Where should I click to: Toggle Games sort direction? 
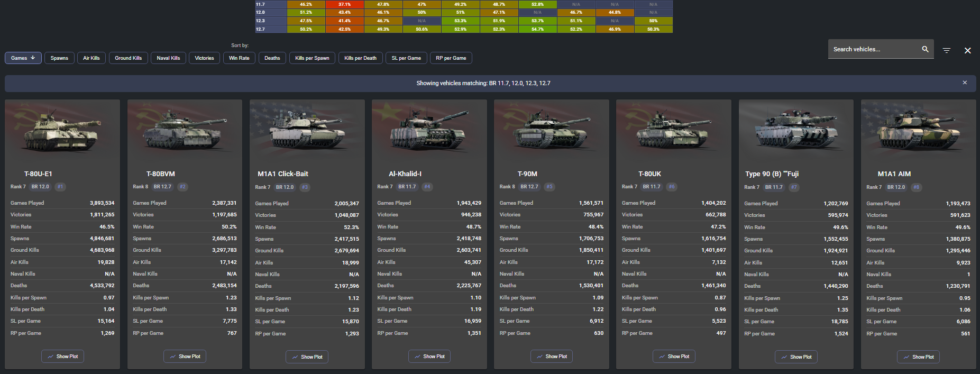23,58
